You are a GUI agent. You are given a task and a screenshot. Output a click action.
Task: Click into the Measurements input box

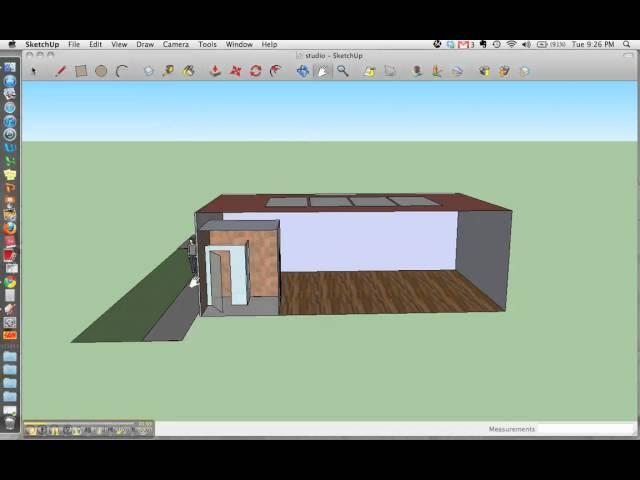586,429
